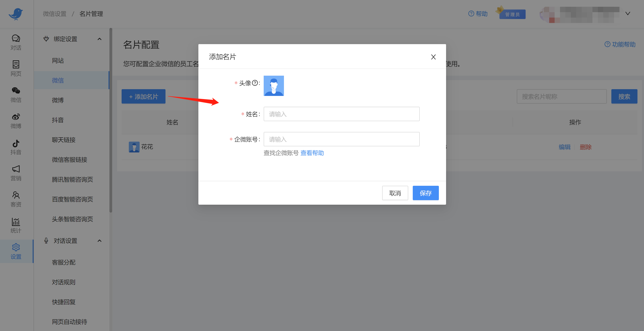Collapse the 绑定设置 section

click(99, 39)
